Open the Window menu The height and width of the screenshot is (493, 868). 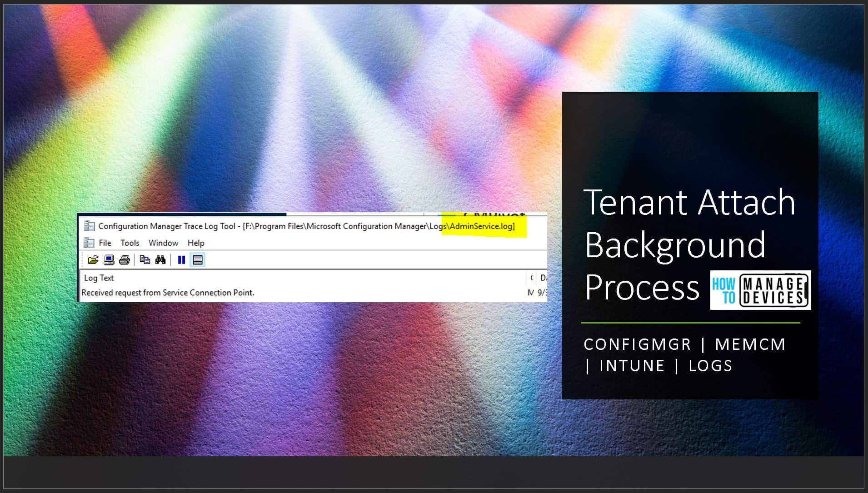[x=164, y=243]
